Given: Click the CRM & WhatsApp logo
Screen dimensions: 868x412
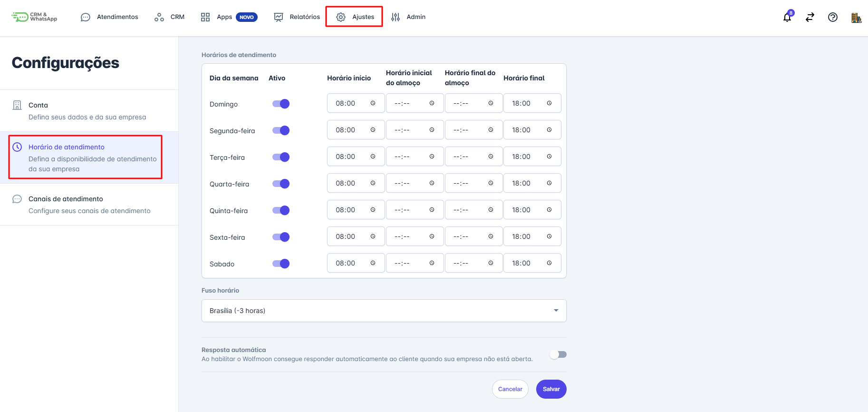Looking at the screenshot, I should pyautogui.click(x=34, y=17).
